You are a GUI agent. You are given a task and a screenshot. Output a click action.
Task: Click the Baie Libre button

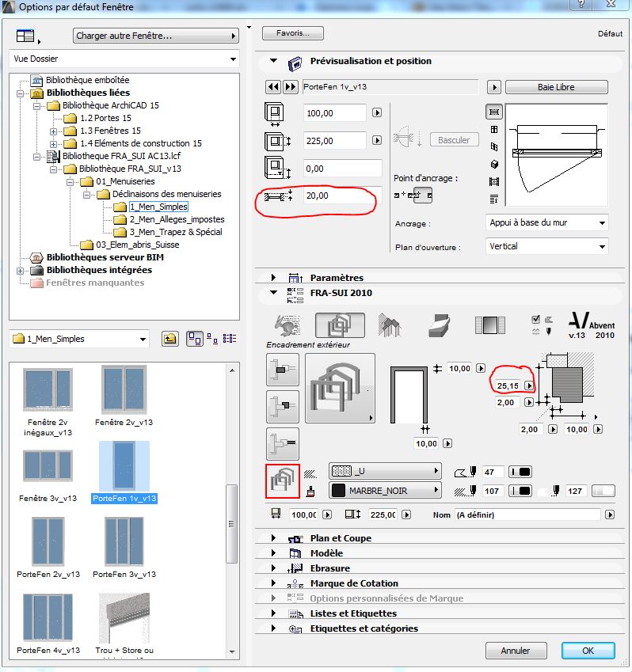[x=557, y=87]
